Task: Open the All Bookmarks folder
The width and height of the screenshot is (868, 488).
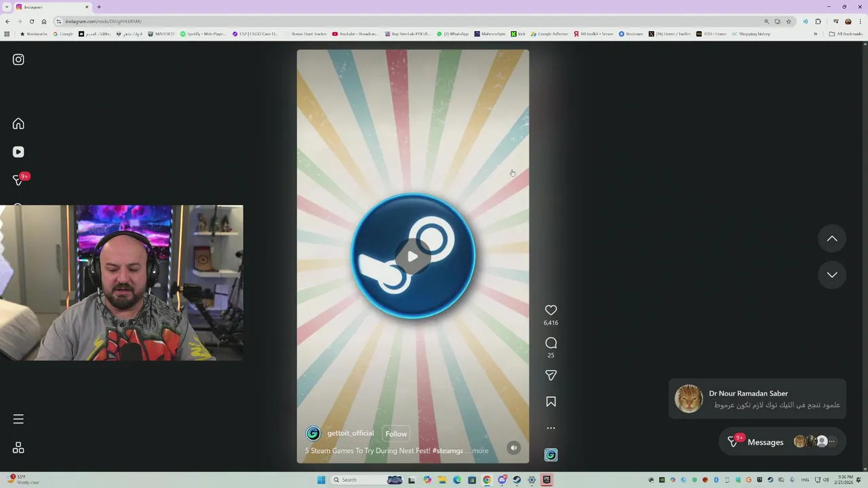Action: click(846, 34)
